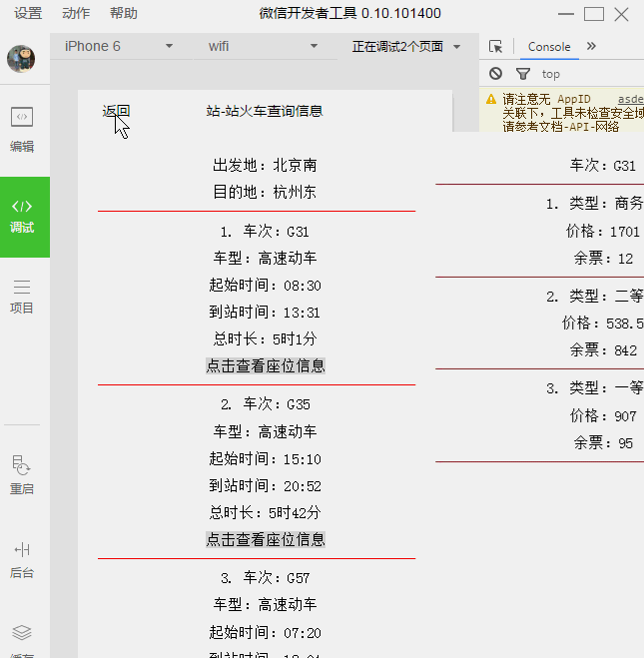
Task: Show more devtools tabs chevron
Action: [x=591, y=46]
